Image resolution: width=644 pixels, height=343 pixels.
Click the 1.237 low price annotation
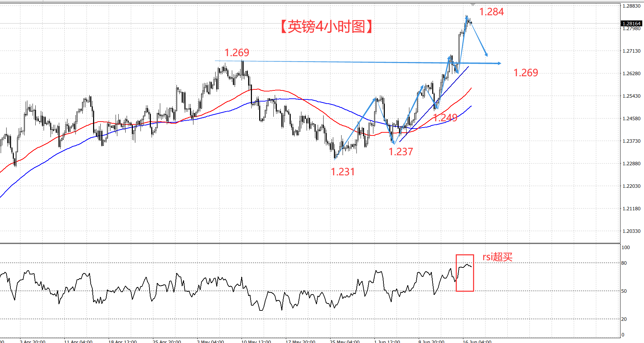[401, 152]
